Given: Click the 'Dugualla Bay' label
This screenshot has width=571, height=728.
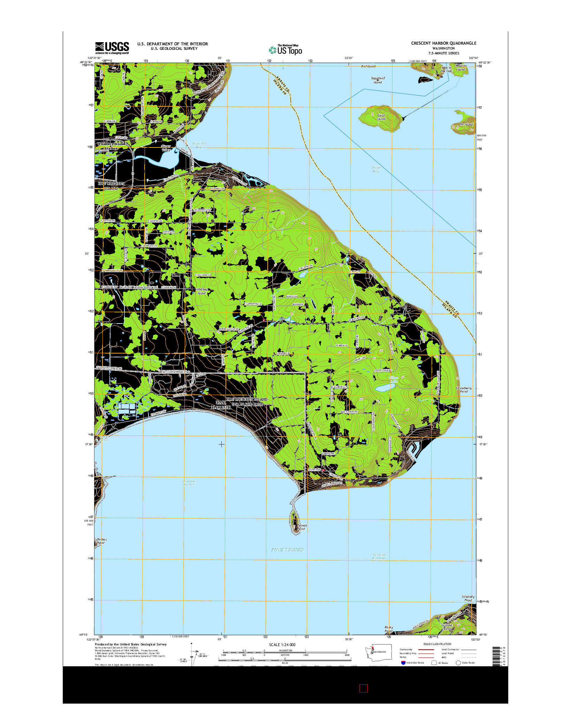Looking at the screenshot, I should (x=199, y=145).
